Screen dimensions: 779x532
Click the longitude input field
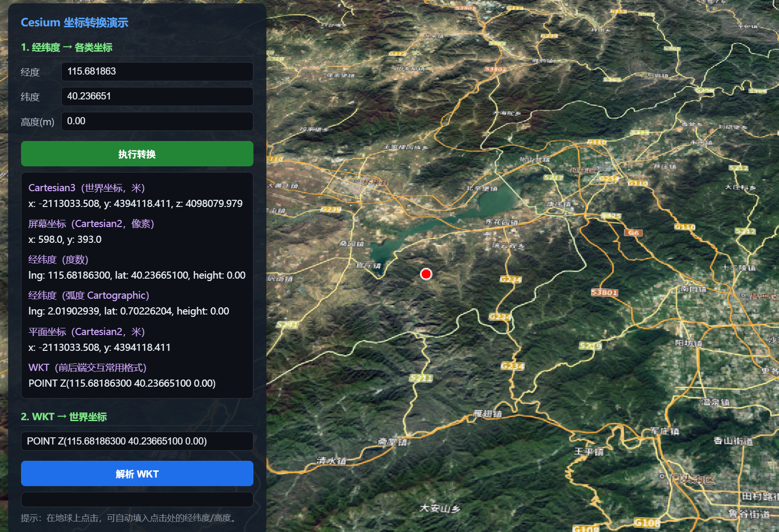pyautogui.click(x=157, y=72)
